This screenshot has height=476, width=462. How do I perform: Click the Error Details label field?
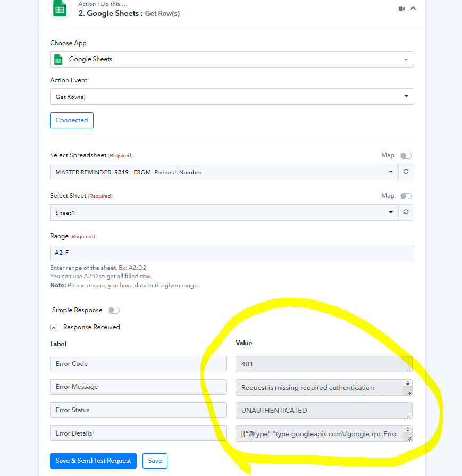click(x=138, y=433)
